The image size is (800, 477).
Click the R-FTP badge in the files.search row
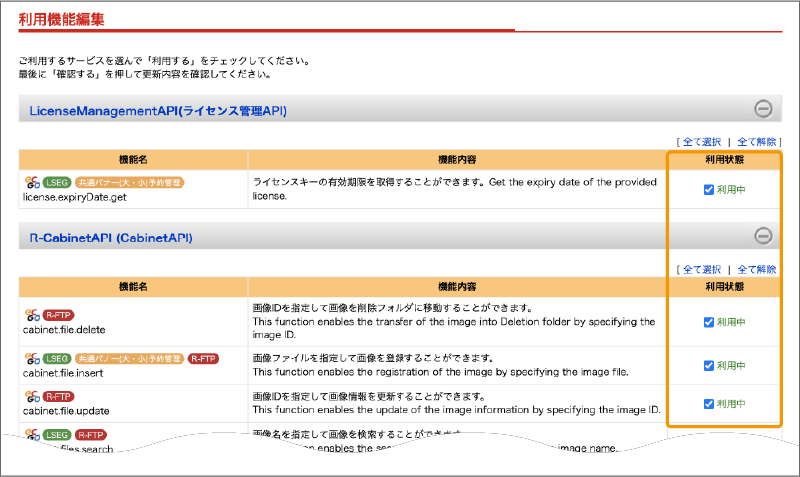tap(90, 435)
